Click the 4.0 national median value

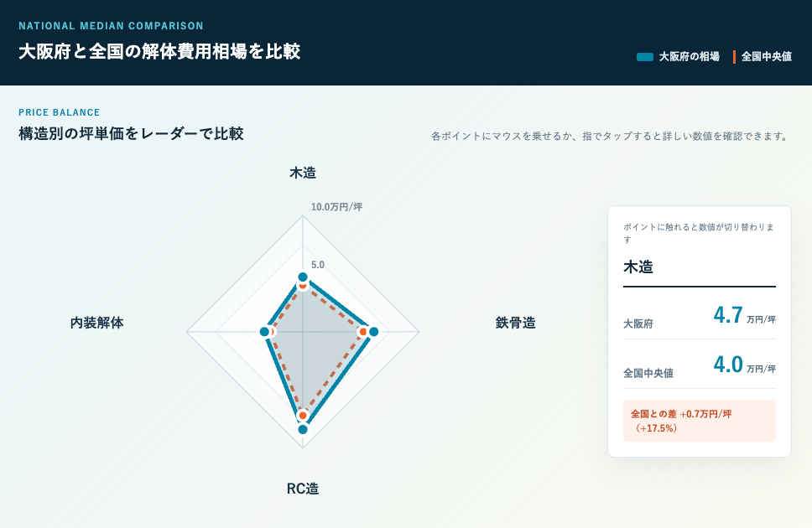click(728, 365)
